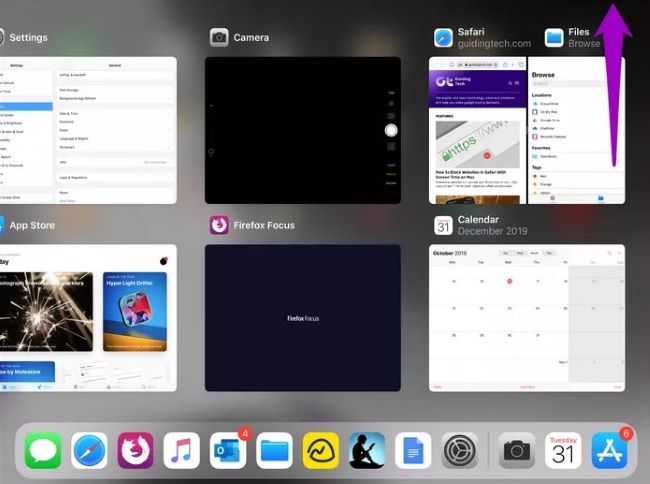Select the highlighted day in Calendar card
This screenshot has height=484, width=650.
pyautogui.click(x=509, y=281)
